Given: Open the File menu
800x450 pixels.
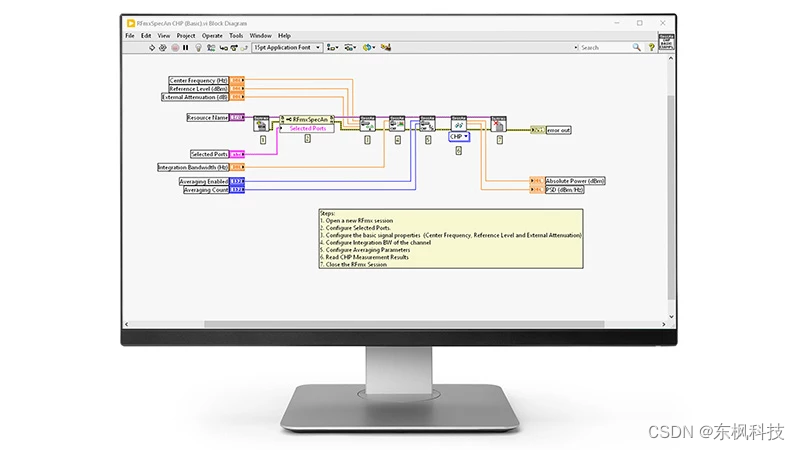Looking at the screenshot, I should click(130, 36).
